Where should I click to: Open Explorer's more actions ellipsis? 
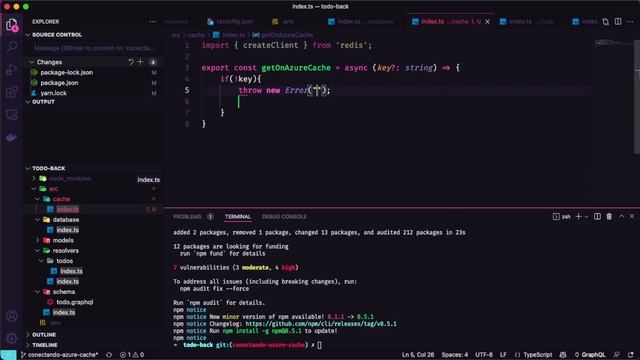(153, 22)
